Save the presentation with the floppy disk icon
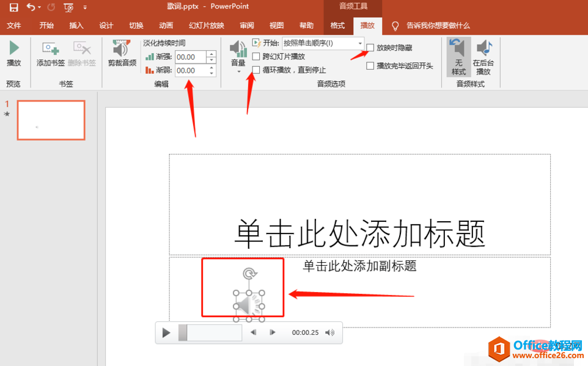Screen dimensions: 588x366 coord(14,7)
